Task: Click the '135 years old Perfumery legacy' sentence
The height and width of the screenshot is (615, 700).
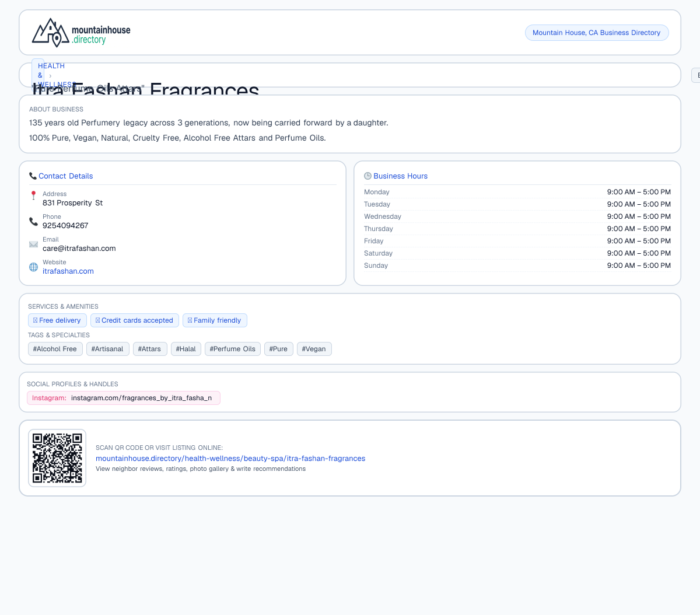Action: [x=209, y=123]
